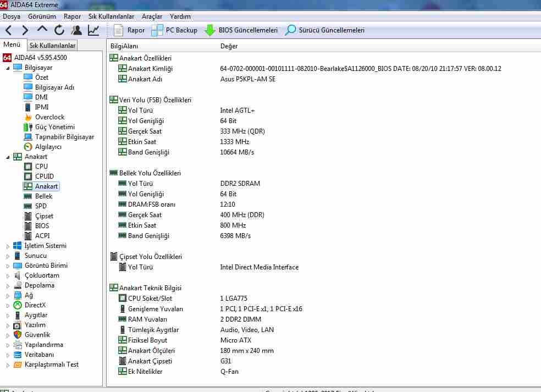
Task: Click the Back navigation arrow icon
Action: [9, 30]
